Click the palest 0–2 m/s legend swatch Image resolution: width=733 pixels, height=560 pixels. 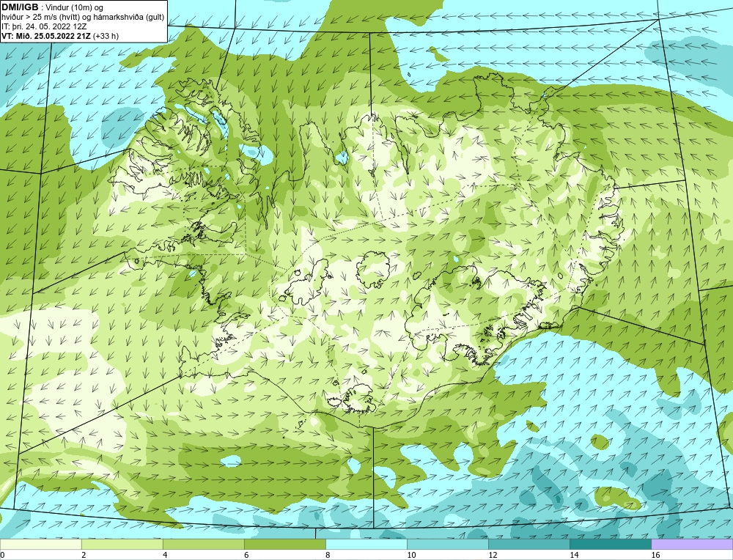click(x=40, y=545)
